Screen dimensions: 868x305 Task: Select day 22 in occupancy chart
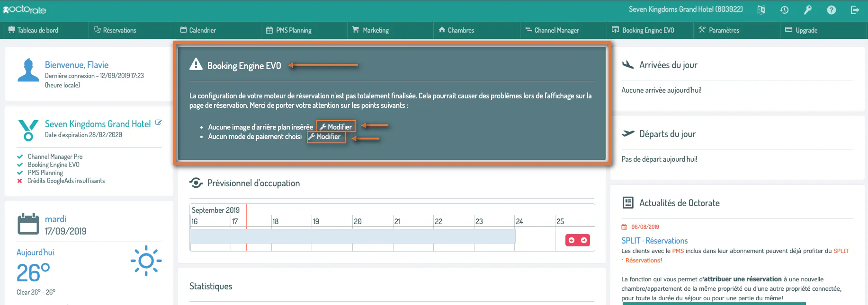point(438,221)
